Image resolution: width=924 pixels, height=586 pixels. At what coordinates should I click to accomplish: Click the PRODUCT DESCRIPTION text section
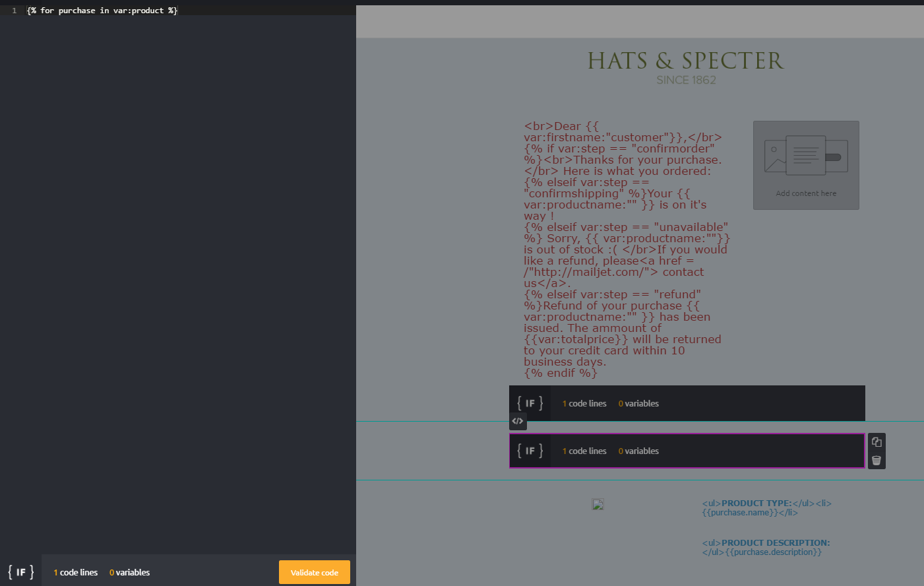click(766, 547)
